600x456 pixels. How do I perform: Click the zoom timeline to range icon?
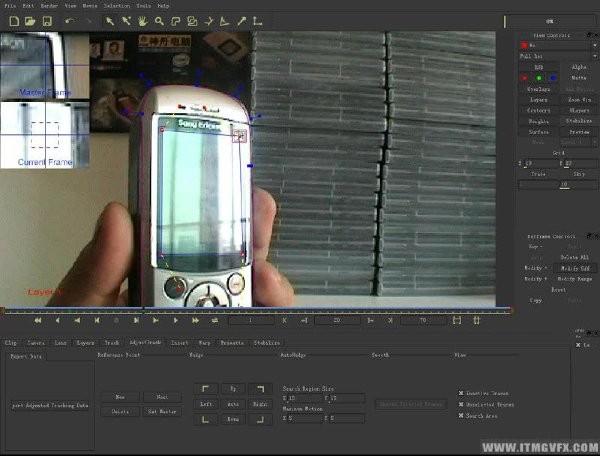point(457,320)
